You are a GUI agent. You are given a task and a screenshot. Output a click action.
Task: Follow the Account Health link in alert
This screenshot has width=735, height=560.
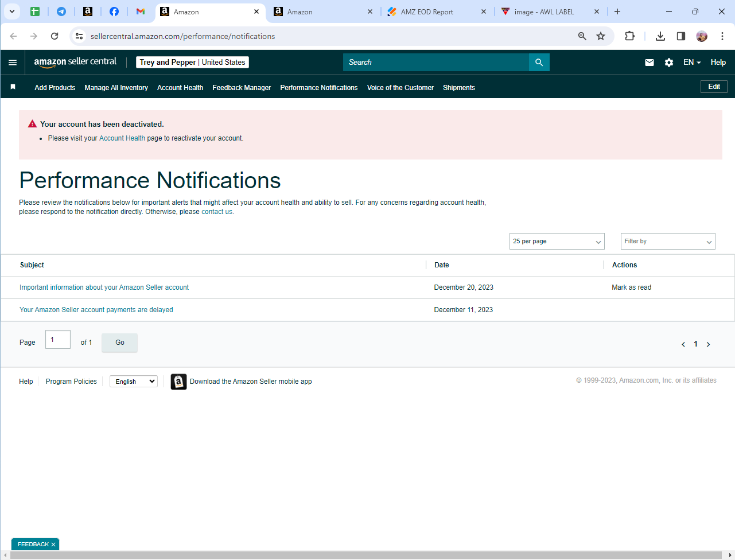122,138
